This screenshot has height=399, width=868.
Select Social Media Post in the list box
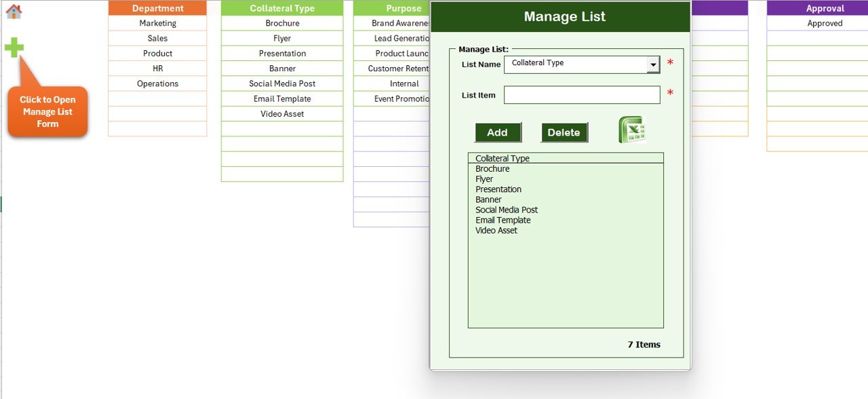pyautogui.click(x=507, y=210)
